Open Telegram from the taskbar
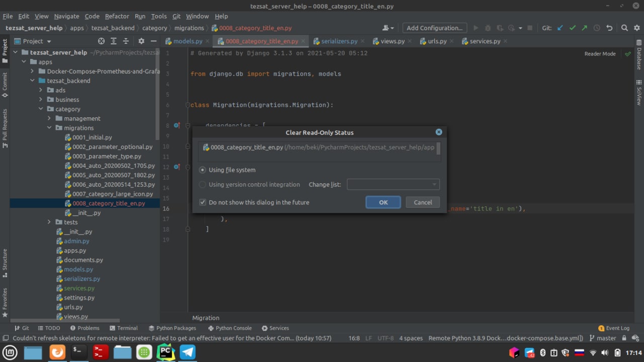This screenshot has height=362, width=644. [188, 352]
